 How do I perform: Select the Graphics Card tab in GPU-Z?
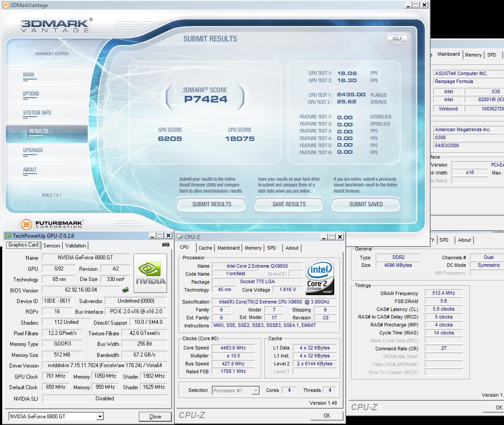point(23,245)
